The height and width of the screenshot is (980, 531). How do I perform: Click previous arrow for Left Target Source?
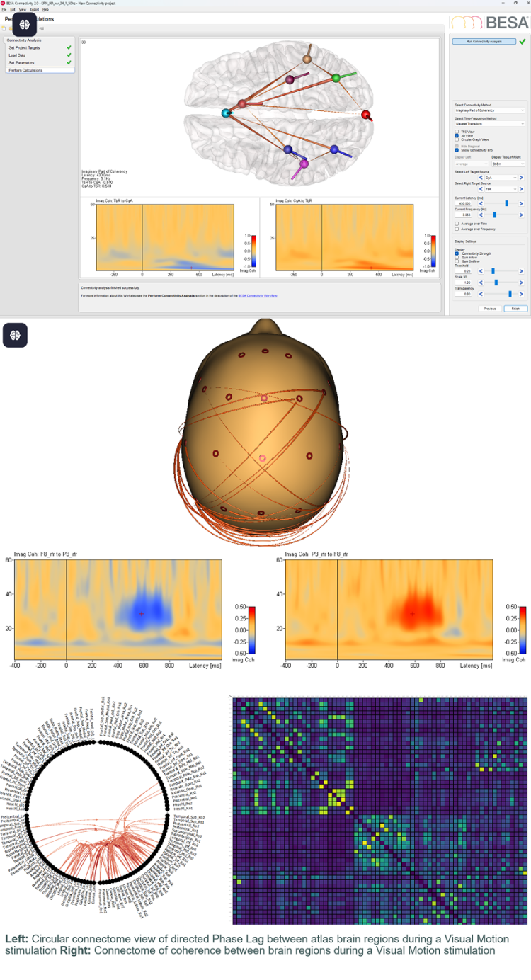click(481, 178)
